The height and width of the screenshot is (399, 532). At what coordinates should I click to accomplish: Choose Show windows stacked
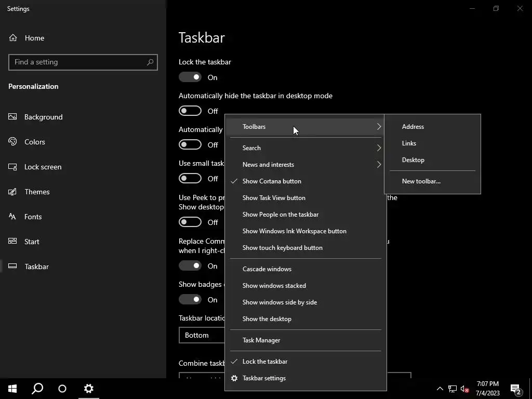point(305,286)
